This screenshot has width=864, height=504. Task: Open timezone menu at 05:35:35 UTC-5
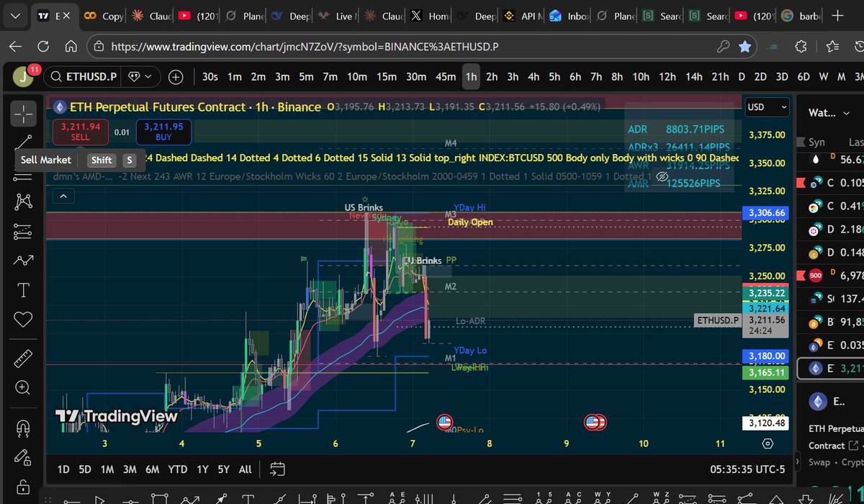tap(747, 469)
